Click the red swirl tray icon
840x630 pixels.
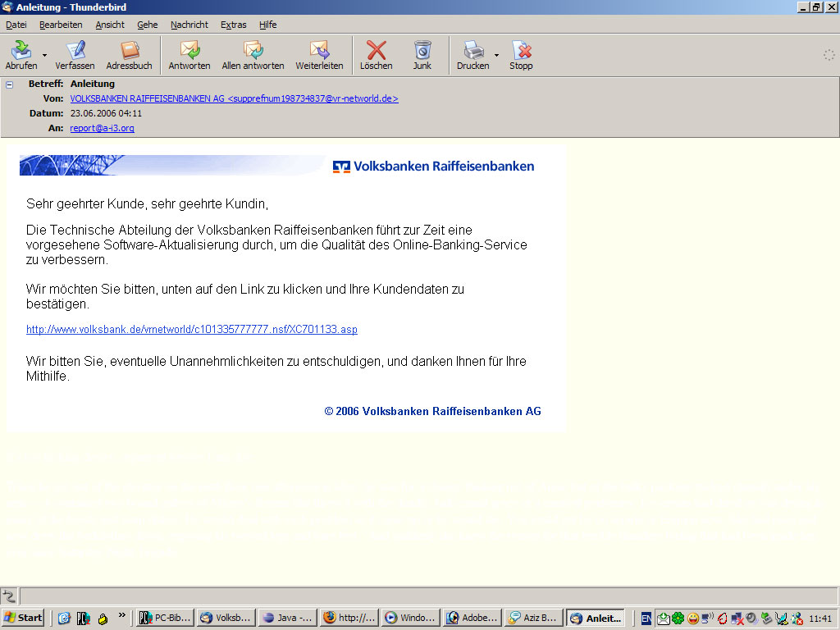point(722,619)
